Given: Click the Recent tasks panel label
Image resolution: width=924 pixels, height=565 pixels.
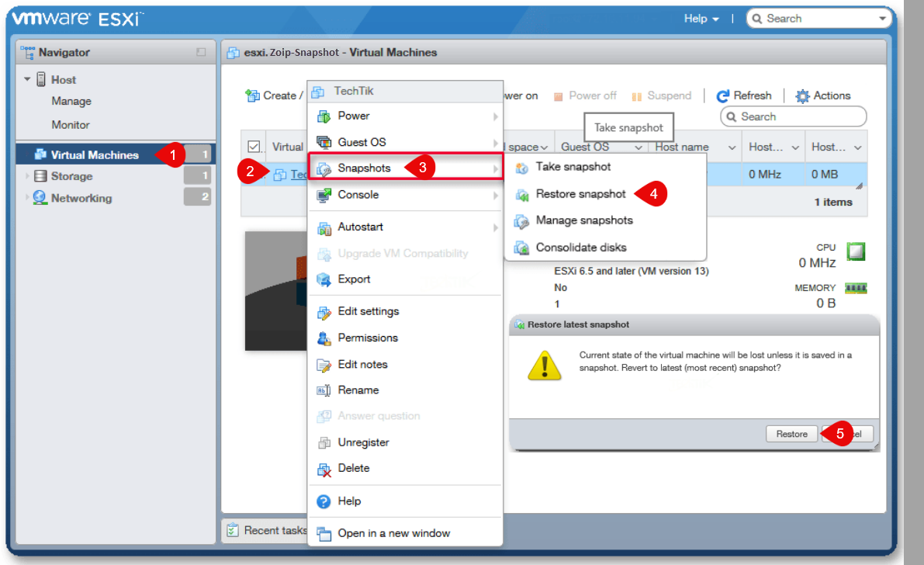Looking at the screenshot, I should 275,530.
